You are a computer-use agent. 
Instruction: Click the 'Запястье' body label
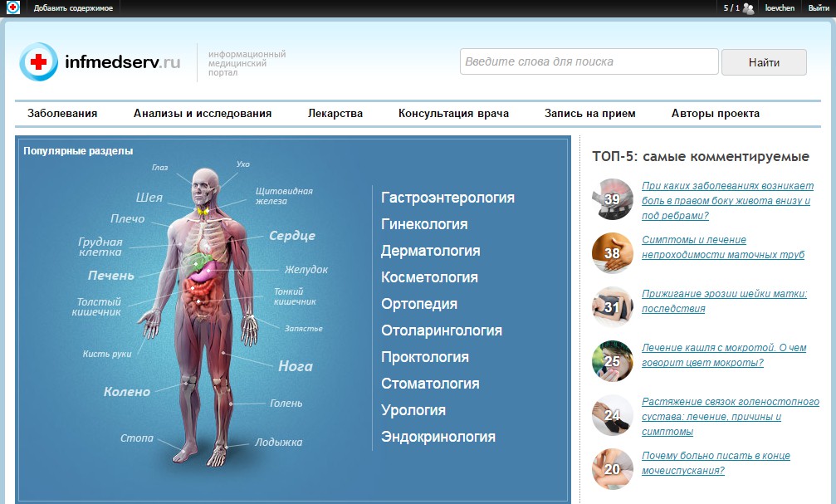(303, 329)
